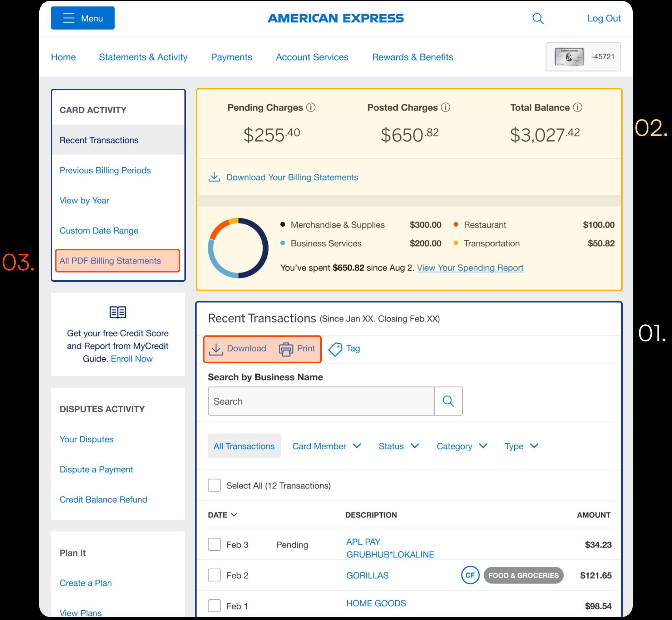Click the Posted Charges info icon

tap(445, 107)
